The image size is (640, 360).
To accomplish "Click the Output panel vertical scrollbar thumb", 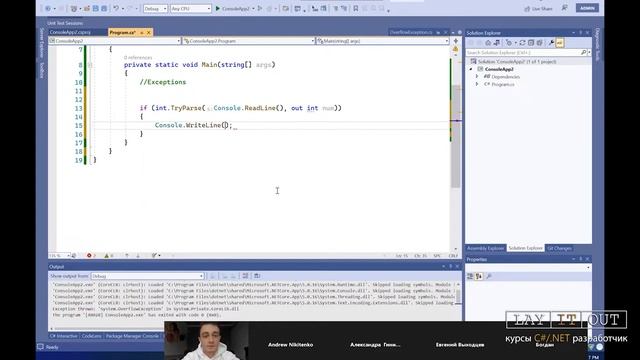I will 458,296.
